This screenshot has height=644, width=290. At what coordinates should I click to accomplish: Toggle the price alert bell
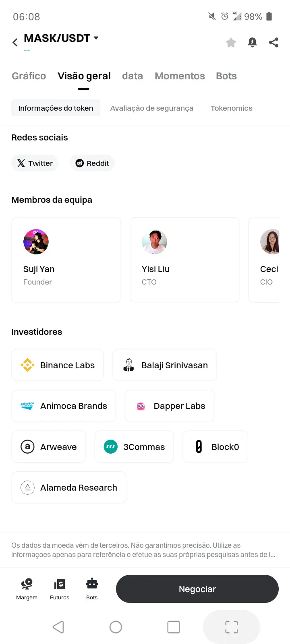tap(253, 42)
